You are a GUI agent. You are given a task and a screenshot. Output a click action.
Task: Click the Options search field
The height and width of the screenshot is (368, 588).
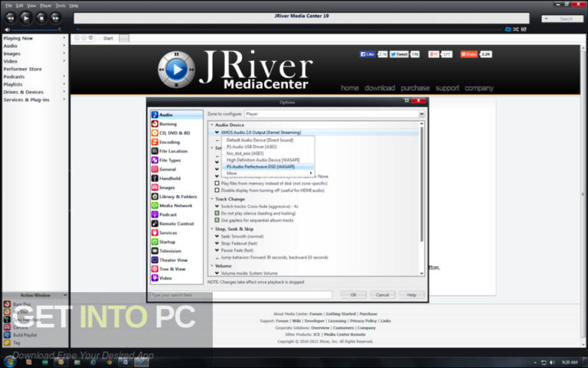(241, 295)
